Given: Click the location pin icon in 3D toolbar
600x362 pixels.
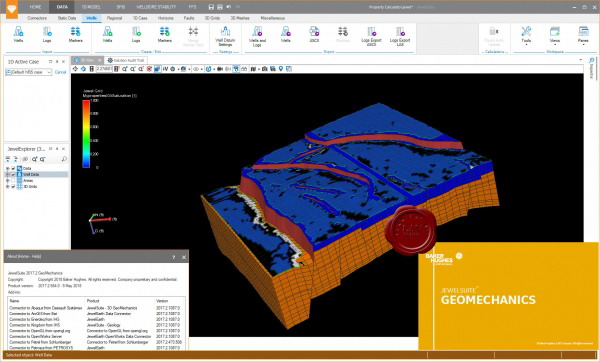Looking at the screenshot, I should point(281,69).
